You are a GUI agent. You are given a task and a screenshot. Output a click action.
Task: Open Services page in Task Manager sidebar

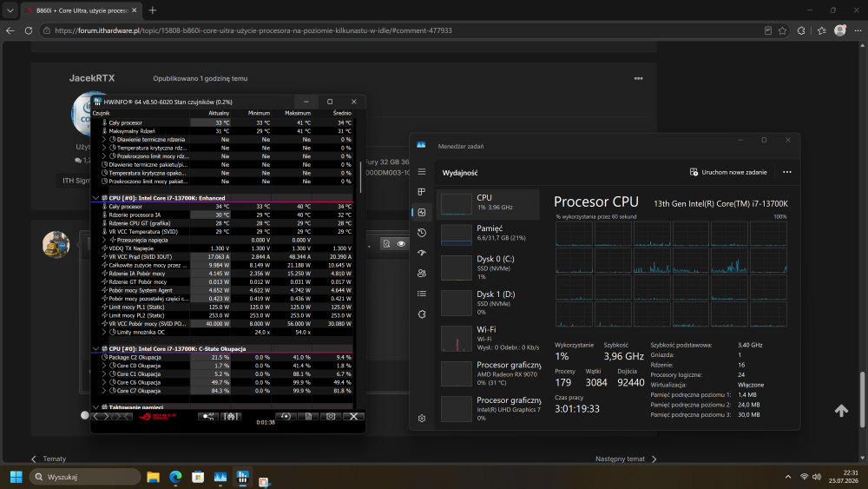coord(422,314)
